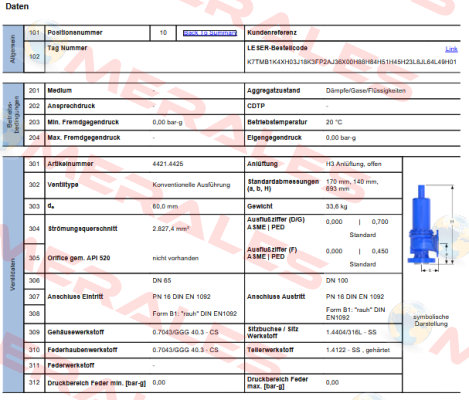Open the Link next to LESER-Bestellcode
The height and width of the screenshot is (400, 469).
451,49
